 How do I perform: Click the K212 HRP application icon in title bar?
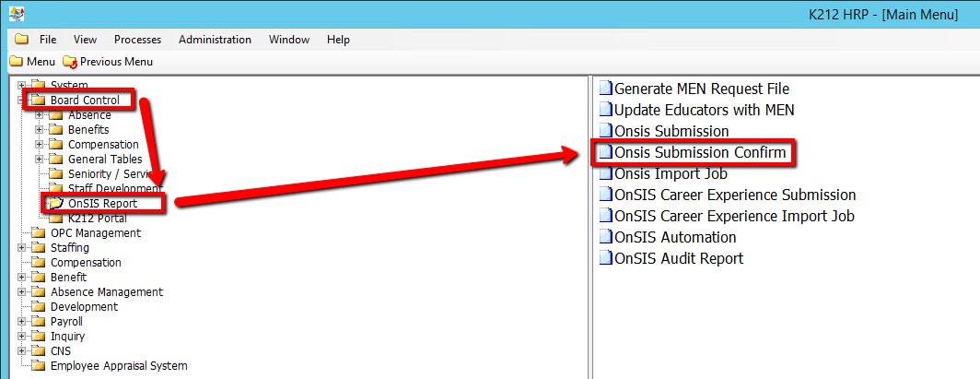point(15,15)
